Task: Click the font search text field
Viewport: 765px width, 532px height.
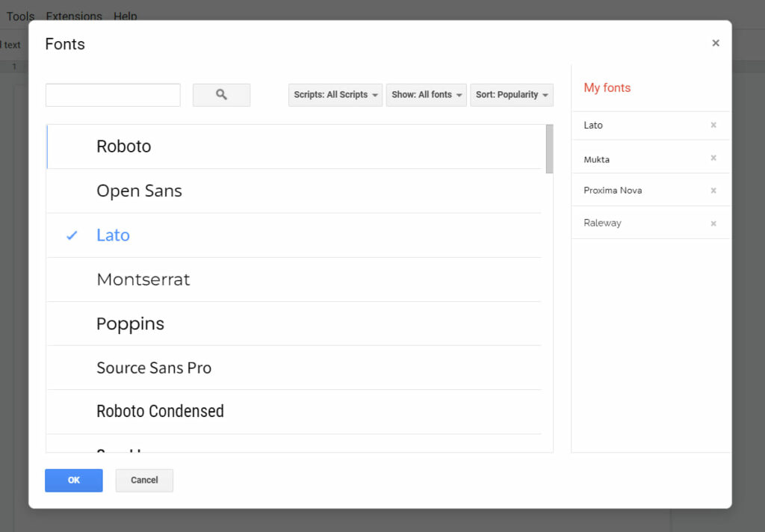Action: (x=114, y=95)
